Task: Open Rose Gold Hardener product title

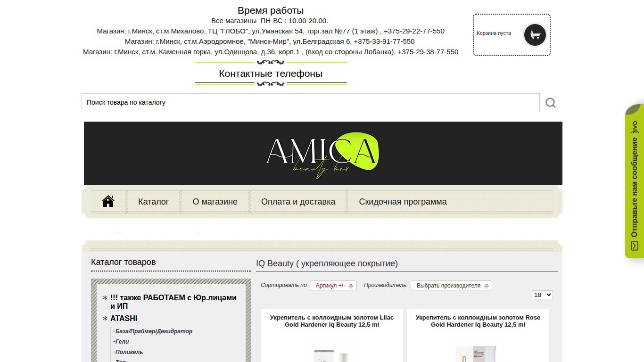Action: point(478,321)
